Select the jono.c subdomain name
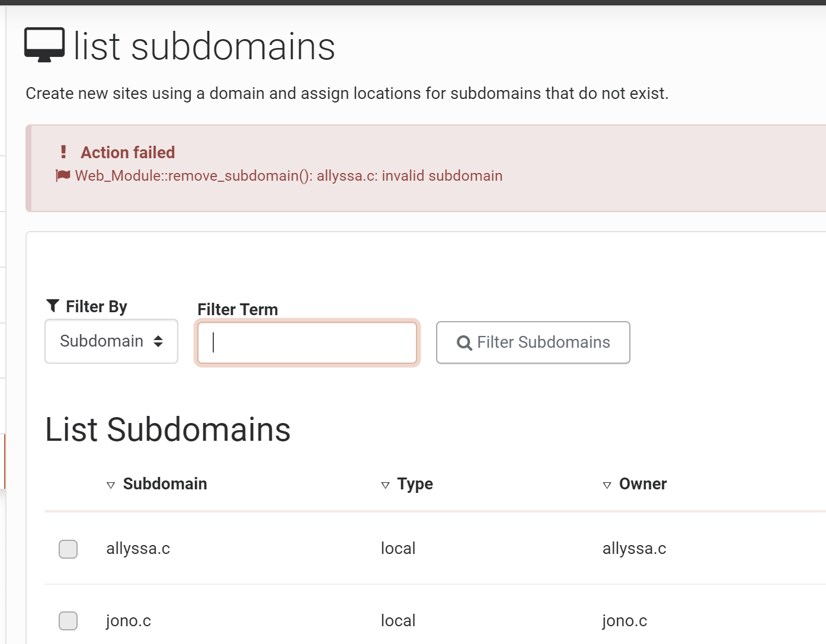The height and width of the screenshot is (644, 826). click(129, 621)
